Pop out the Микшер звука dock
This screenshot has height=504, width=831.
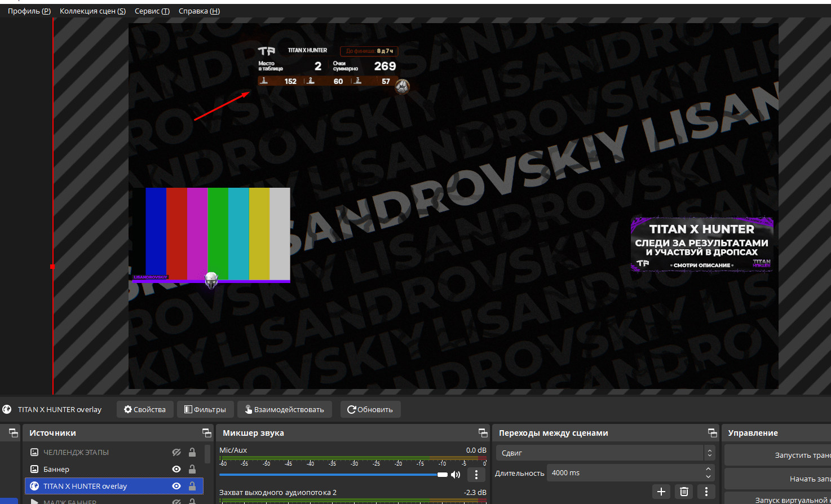click(x=483, y=433)
